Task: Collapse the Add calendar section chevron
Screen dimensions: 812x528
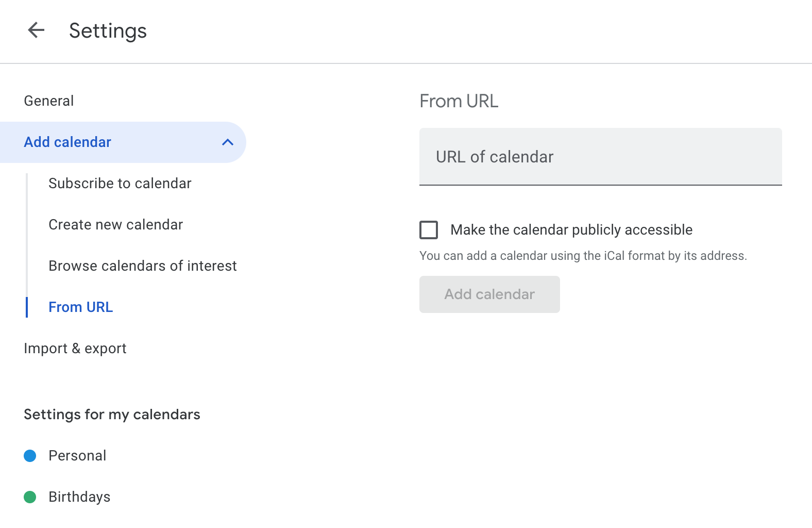Action: click(x=227, y=142)
